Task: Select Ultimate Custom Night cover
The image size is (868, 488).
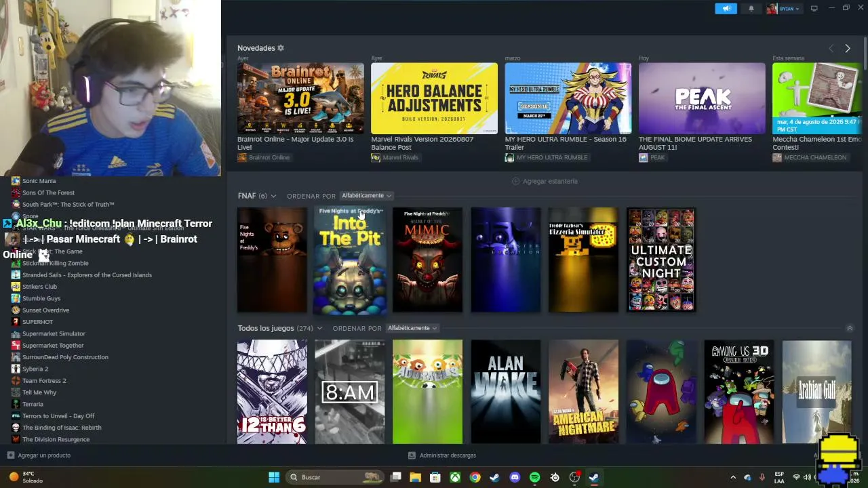Action: pyautogui.click(x=661, y=260)
